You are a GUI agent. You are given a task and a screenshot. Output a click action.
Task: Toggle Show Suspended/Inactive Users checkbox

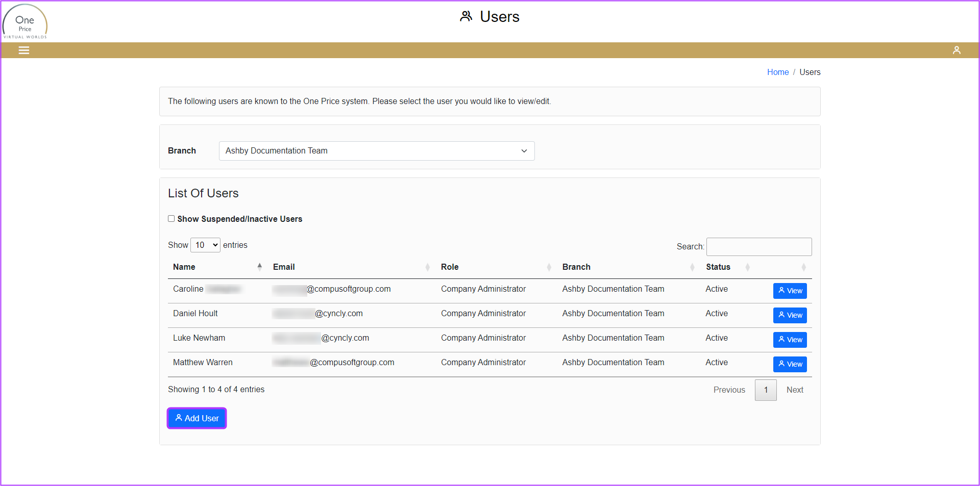(x=171, y=218)
